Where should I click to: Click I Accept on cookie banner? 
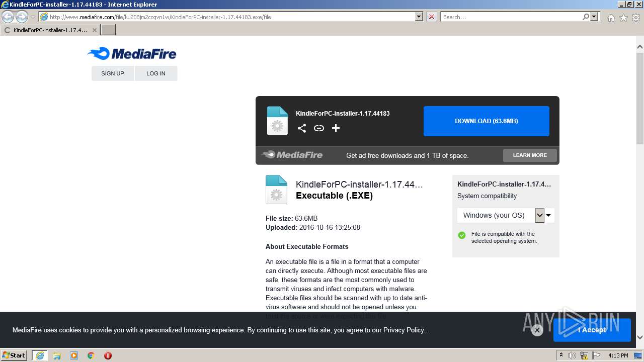point(592,330)
